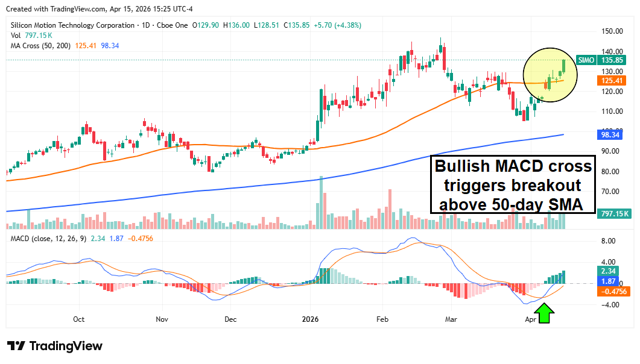Click the blue 98.34 moving average price label
640x364 pixels.
point(611,135)
